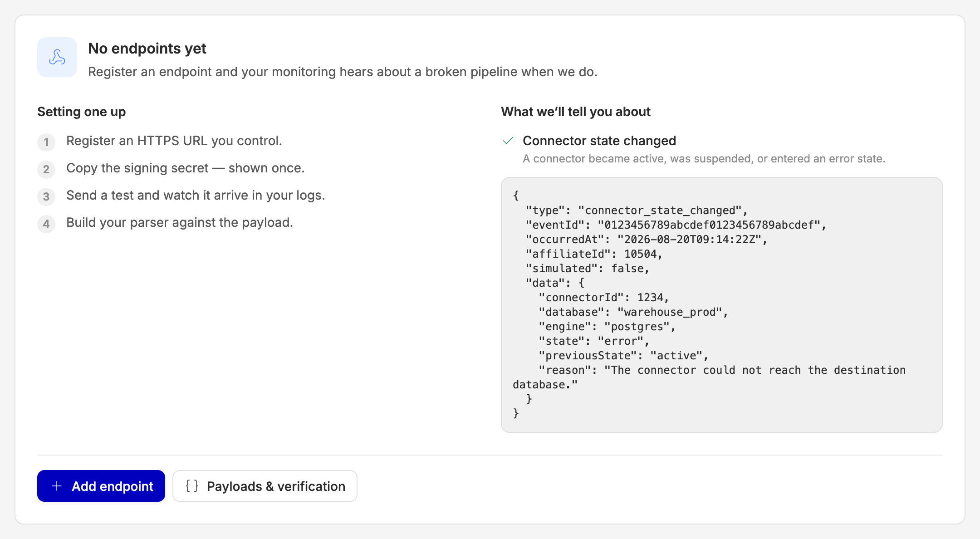The width and height of the screenshot is (980, 539).
Task: Click the 'Setting one up' heading
Action: tap(82, 112)
